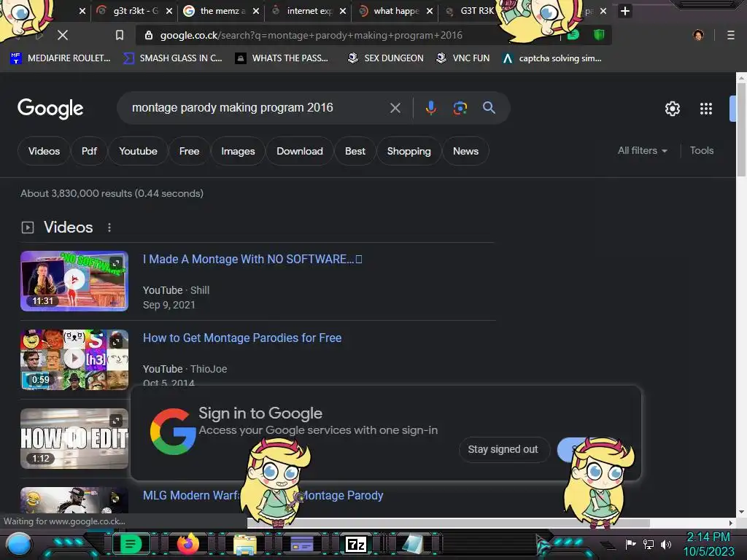Close the 'the memz a' tab
The width and height of the screenshot is (747, 560).
[x=256, y=11]
